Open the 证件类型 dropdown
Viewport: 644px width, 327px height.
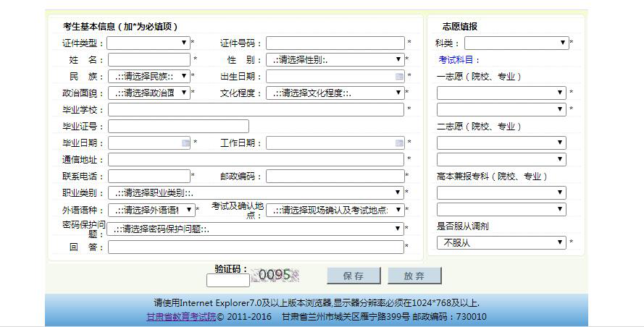[149, 43]
